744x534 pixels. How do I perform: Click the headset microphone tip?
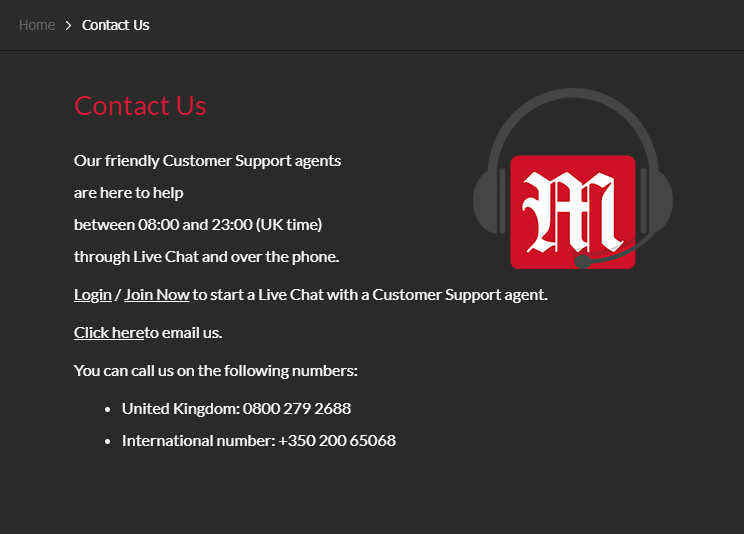click(x=583, y=262)
